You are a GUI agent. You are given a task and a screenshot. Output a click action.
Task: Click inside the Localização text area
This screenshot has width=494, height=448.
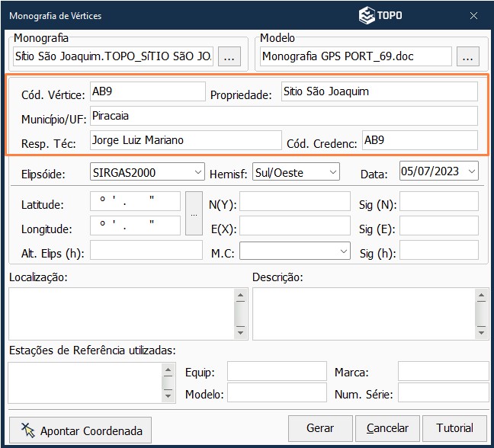(122, 314)
